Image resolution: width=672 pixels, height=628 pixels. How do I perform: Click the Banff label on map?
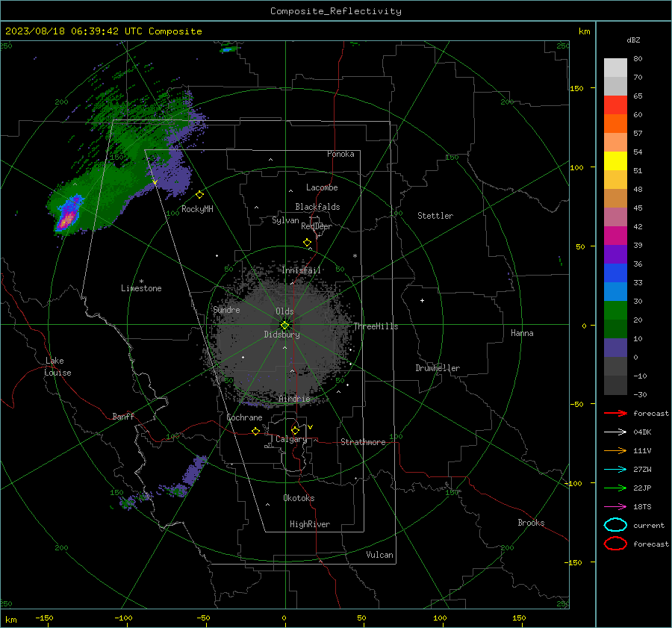click(x=123, y=416)
